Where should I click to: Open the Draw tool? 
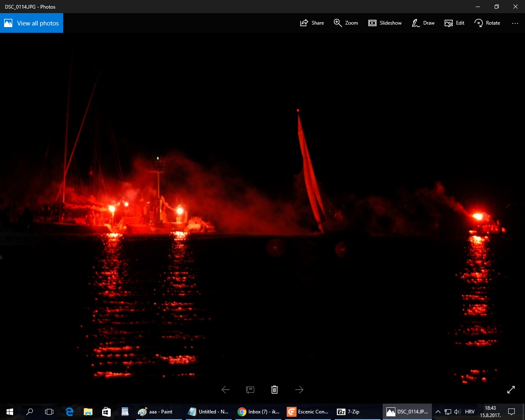coord(422,23)
